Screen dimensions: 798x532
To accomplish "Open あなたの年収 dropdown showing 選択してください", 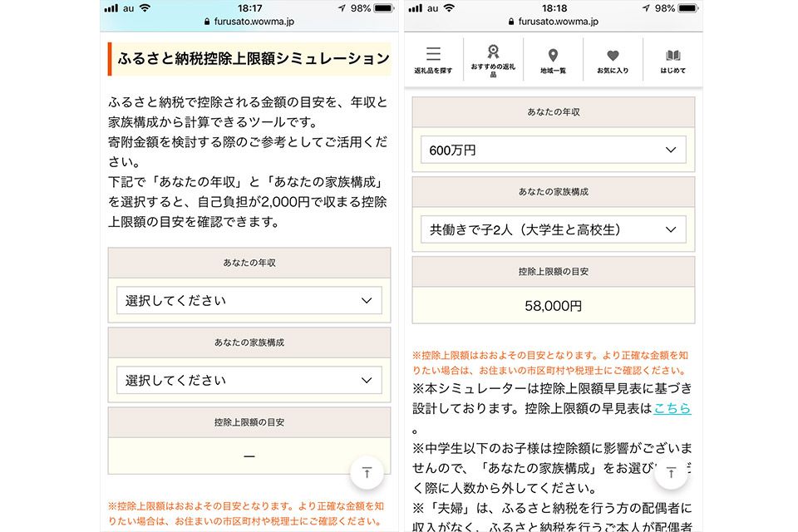I will point(249,300).
